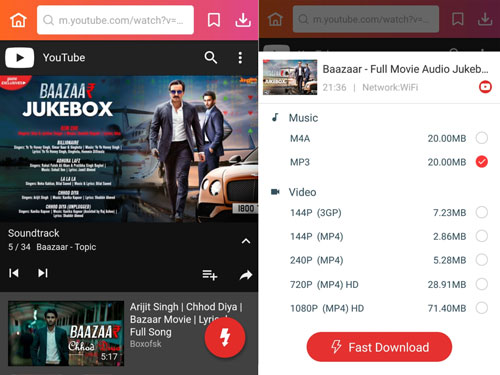
Task: Open Chhod Diya video thumbnail
Action: click(66, 333)
